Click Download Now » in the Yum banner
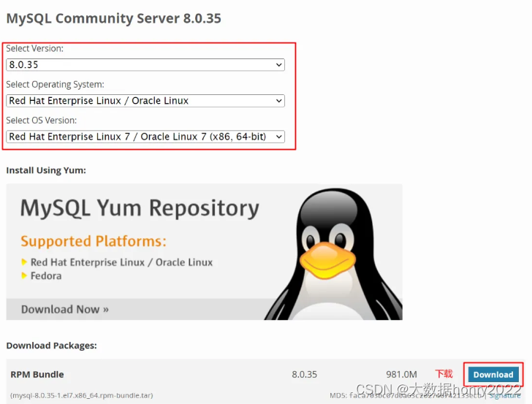This screenshot has height=404, width=532. click(x=65, y=309)
